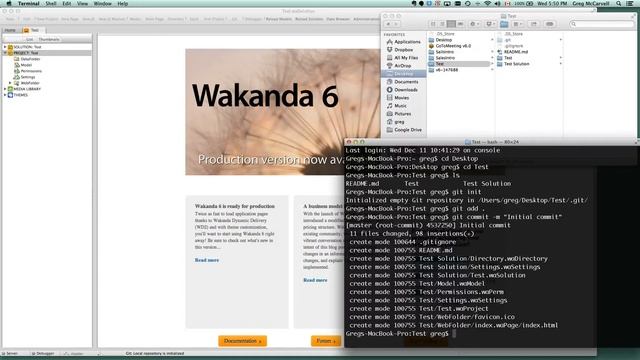Open the Shell menu
Image resolution: width=640 pixels, height=360 pixels.
click(51, 3)
